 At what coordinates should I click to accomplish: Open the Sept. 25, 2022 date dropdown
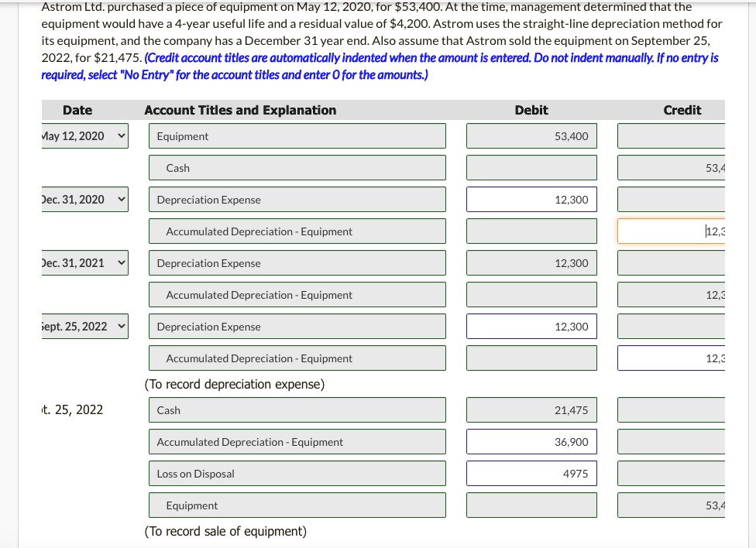85,327
